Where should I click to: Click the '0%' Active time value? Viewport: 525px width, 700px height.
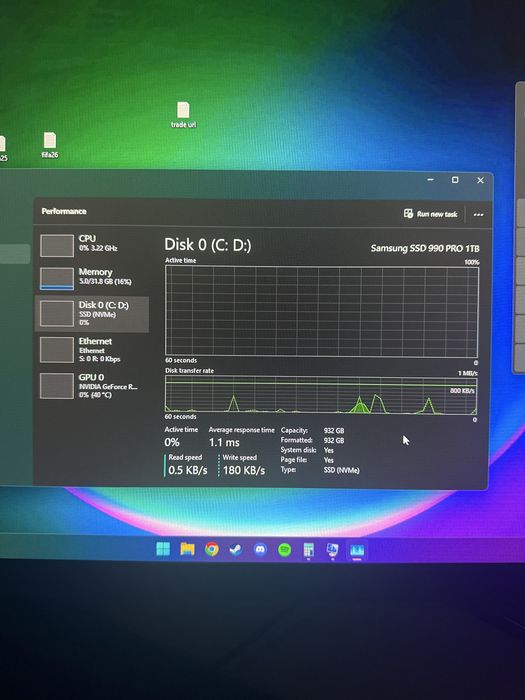(172, 442)
